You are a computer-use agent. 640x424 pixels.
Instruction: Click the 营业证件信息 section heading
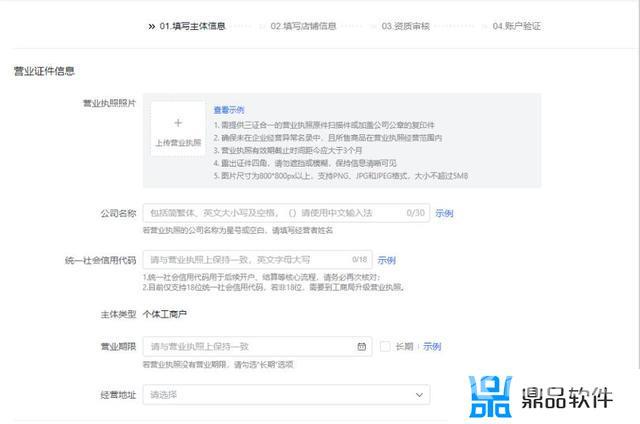coord(44,71)
